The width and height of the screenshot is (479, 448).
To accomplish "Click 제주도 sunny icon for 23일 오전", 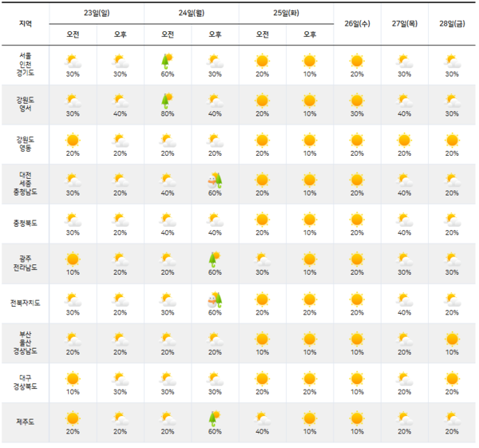I will tap(73, 418).
